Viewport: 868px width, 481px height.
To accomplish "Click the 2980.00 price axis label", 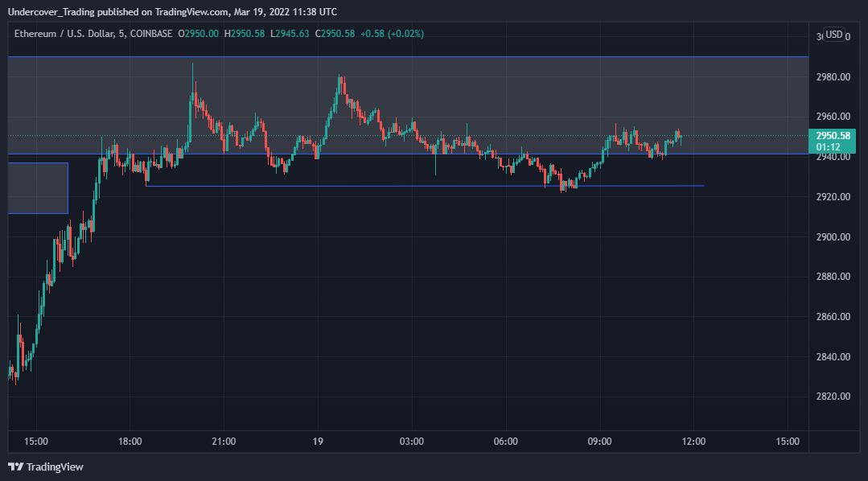I will 833,77.
